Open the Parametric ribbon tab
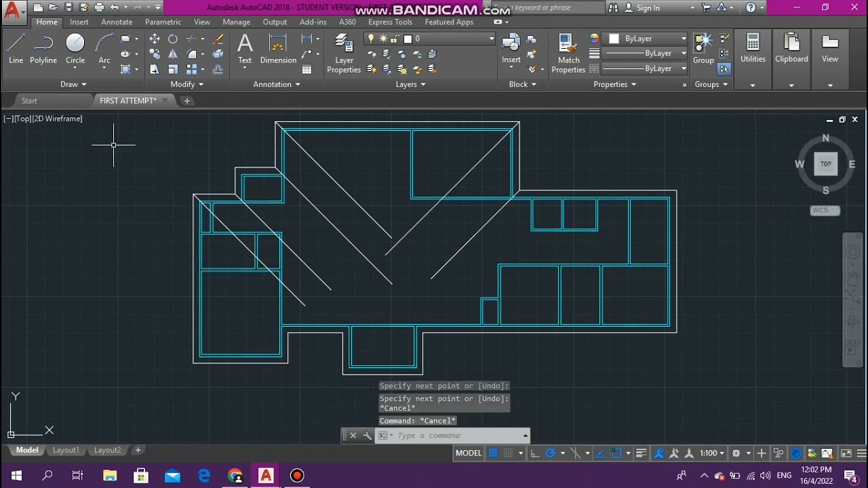868x488 pixels. pyautogui.click(x=163, y=22)
